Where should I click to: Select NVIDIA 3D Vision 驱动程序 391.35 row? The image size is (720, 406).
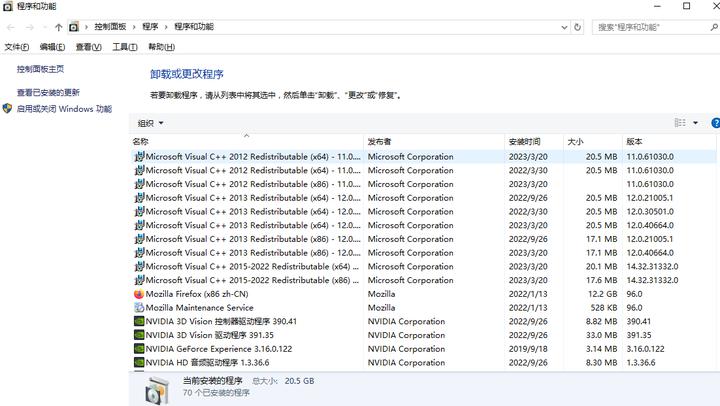(x=423, y=335)
